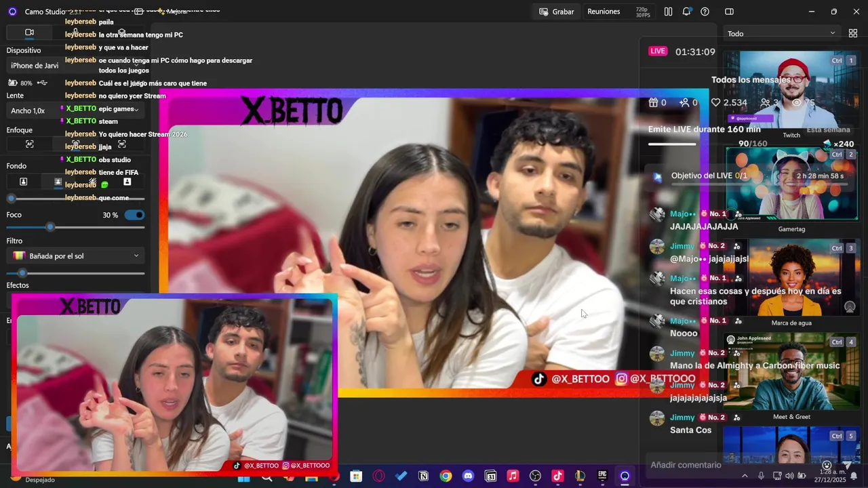Open volume control in system tray

[789, 476]
